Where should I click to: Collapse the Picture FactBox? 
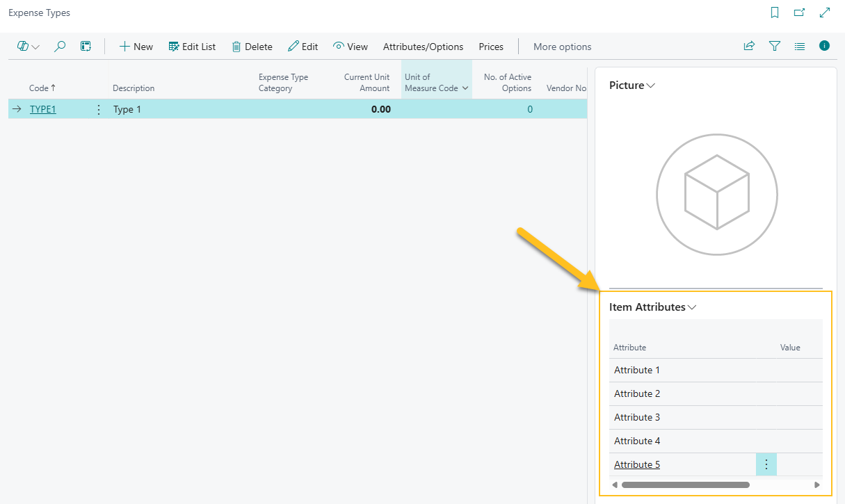(x=651, y=85)
